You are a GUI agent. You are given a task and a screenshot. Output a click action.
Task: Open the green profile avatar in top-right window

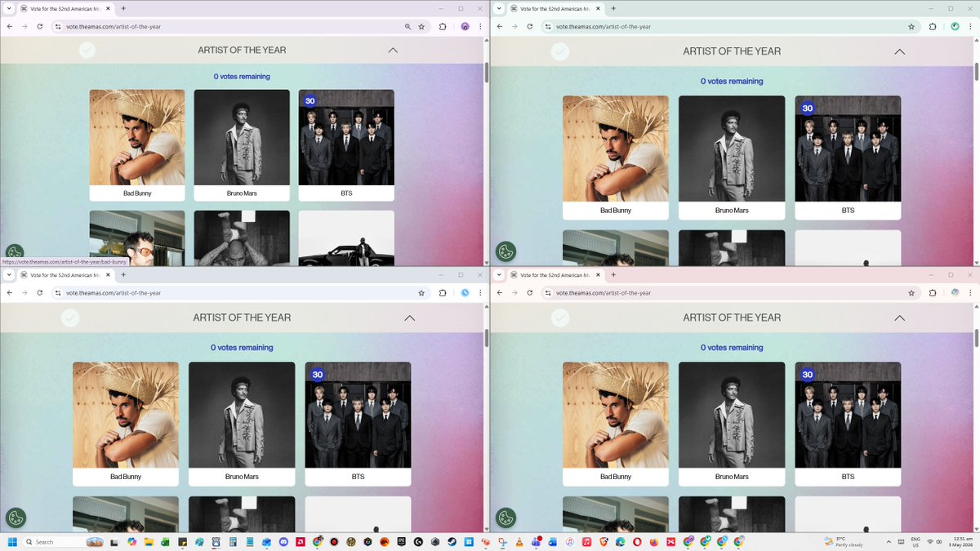coord(955,26)
